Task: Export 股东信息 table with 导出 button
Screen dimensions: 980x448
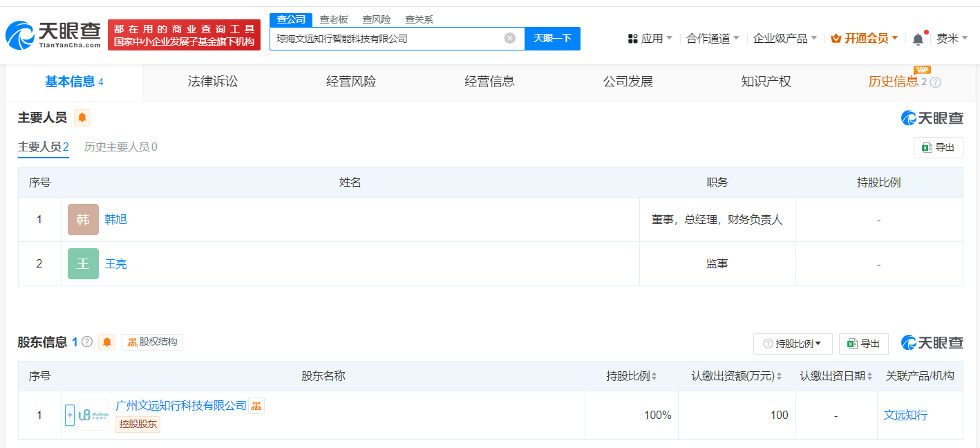Action: tap(863, 344)
